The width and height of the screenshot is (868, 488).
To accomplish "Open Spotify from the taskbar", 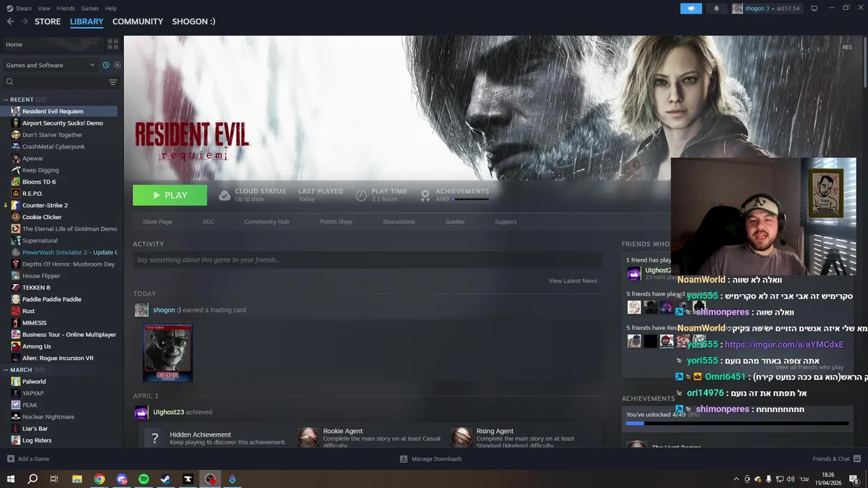I will tap(144, 479).
